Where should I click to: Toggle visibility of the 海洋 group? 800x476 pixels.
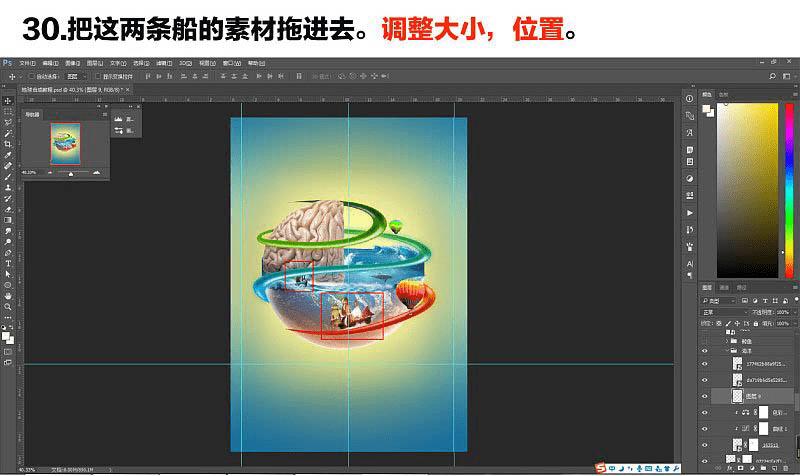pos(705,351)
